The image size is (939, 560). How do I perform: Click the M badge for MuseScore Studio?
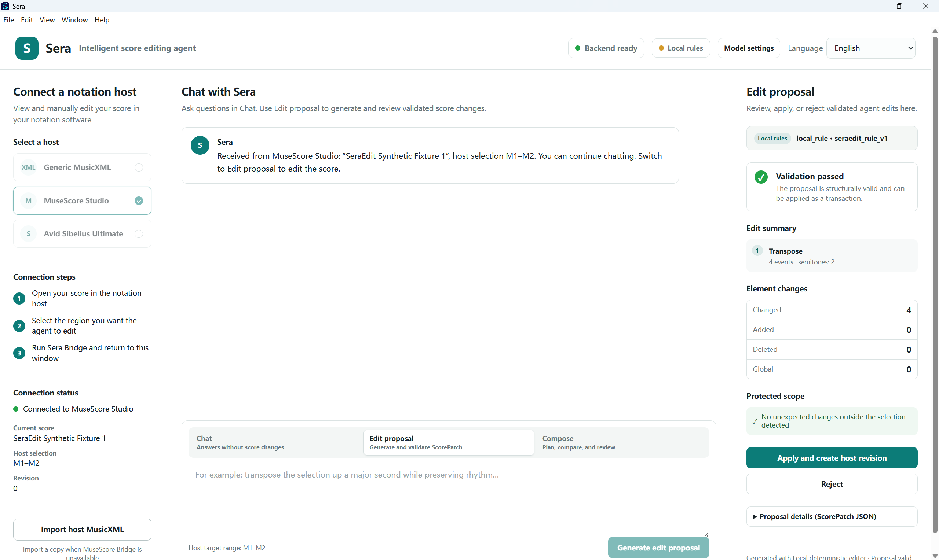click(x=28, y=201)
